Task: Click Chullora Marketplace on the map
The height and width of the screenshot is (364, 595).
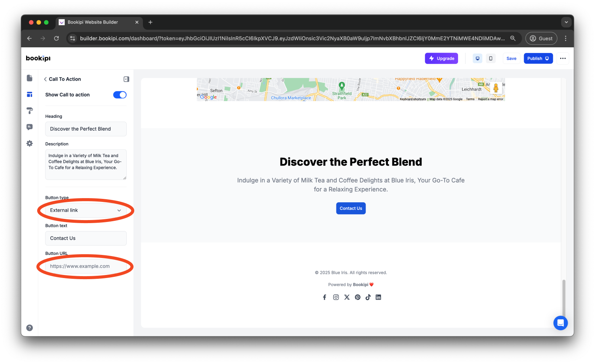Action: (x=291, y=98)
